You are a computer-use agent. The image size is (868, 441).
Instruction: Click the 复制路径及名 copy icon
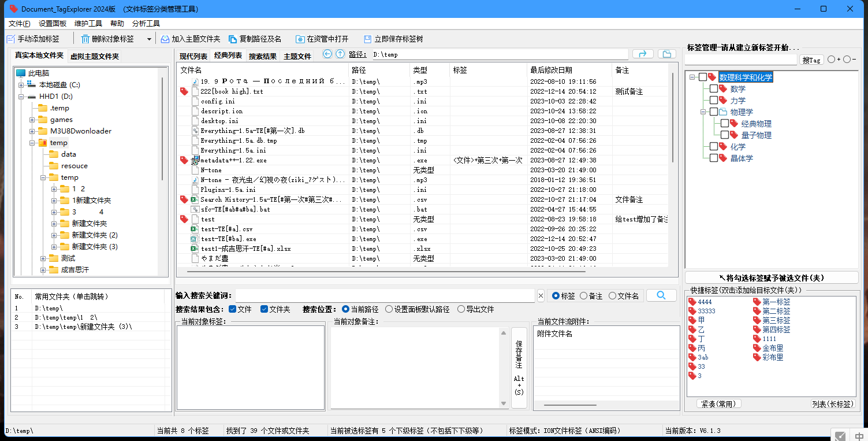(233, 39)
